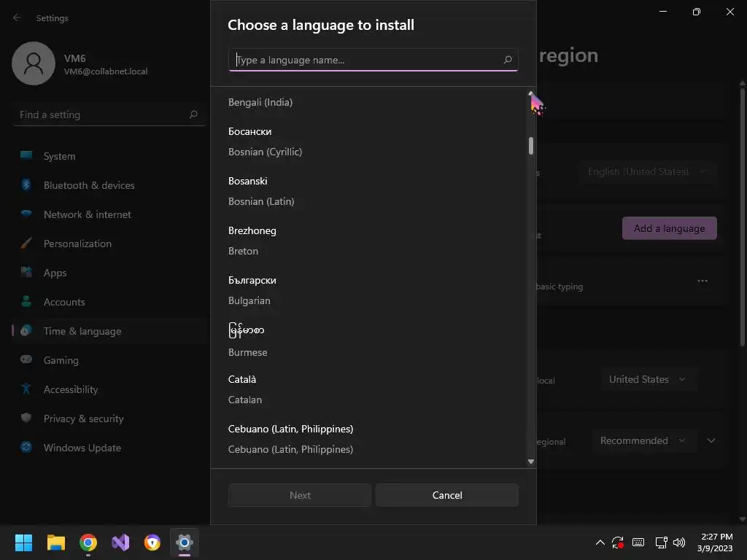Click the Add a language button

pos(670,228)
